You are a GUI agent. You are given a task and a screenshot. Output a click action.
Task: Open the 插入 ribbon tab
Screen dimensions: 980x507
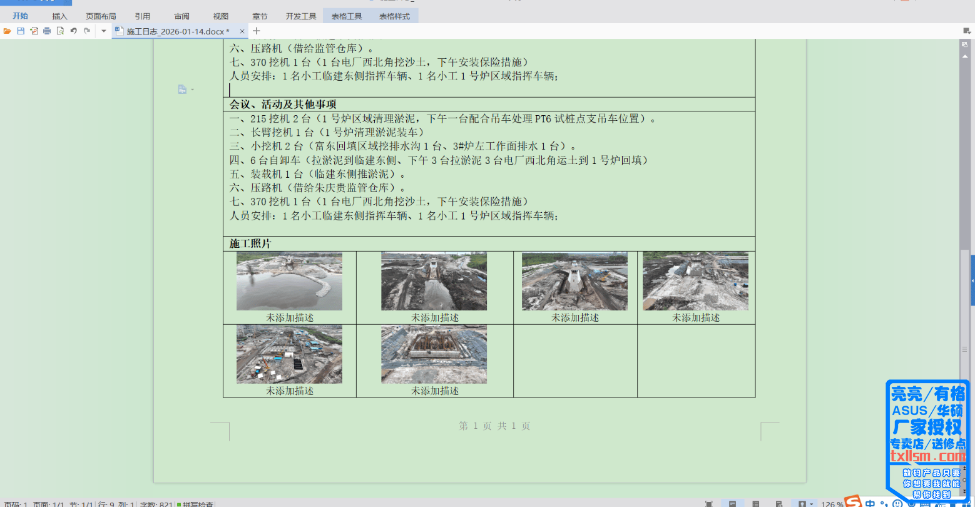click(x=59, y=16)
